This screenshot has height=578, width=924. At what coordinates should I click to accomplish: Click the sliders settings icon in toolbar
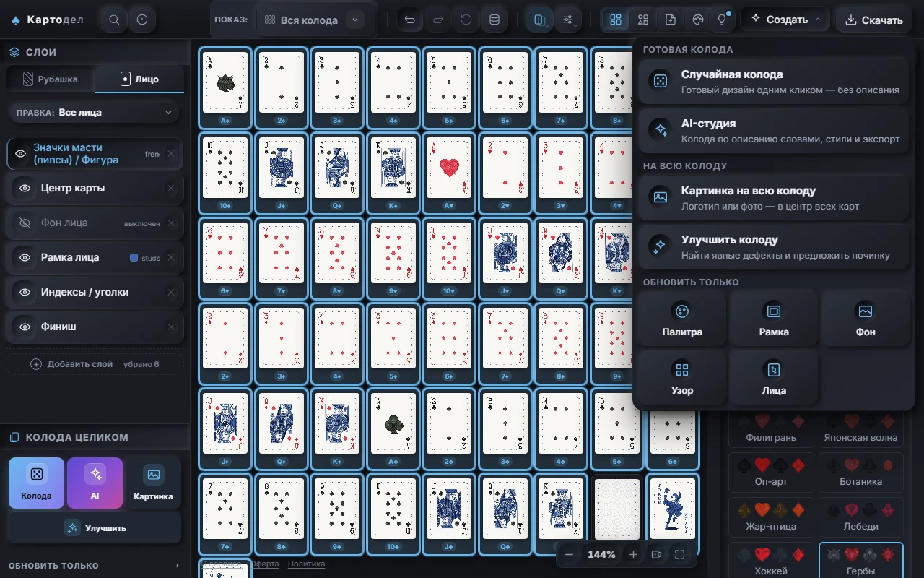(569, 20)
